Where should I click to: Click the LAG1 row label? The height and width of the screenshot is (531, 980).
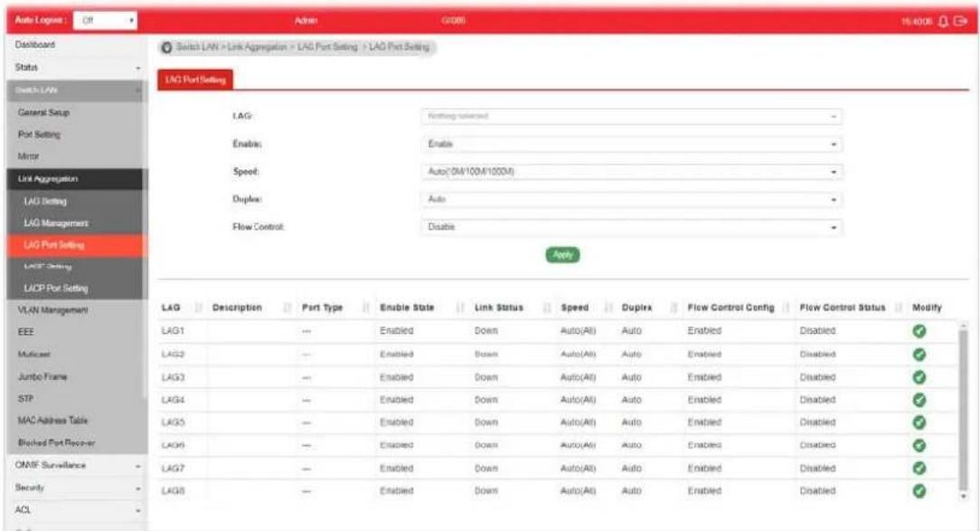pyautogui.click(x=173, y=331)
